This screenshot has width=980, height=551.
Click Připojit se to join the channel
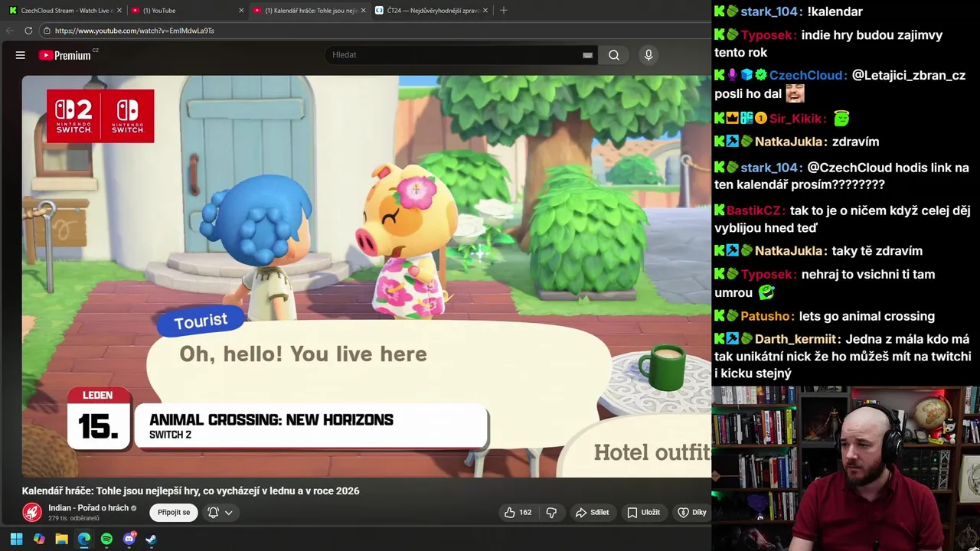[x=174, y=512]
